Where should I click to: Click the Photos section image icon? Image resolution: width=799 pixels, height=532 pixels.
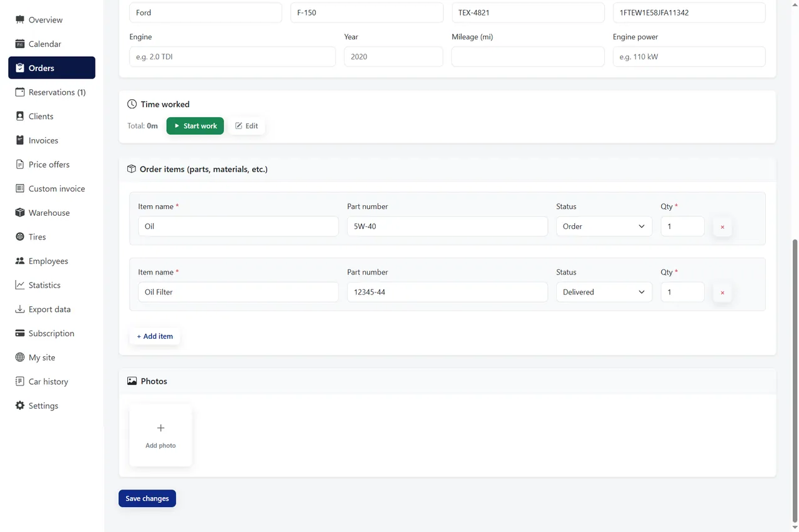(132, 381)
